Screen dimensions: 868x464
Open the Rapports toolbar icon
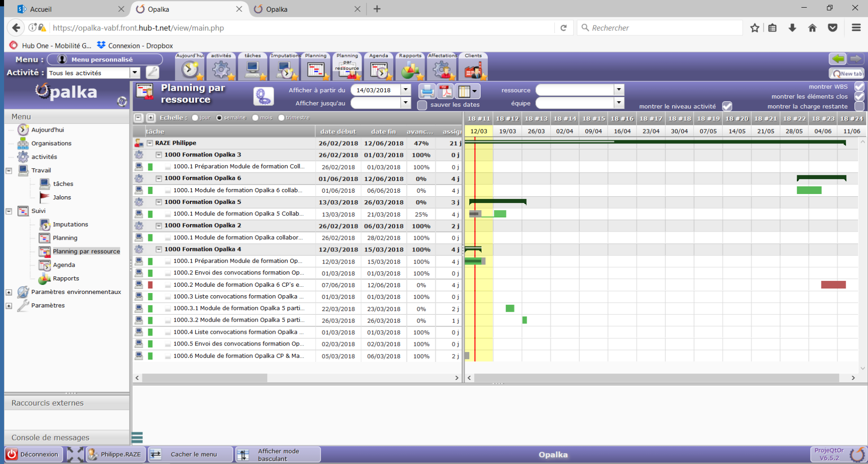(x=410, y=69)
